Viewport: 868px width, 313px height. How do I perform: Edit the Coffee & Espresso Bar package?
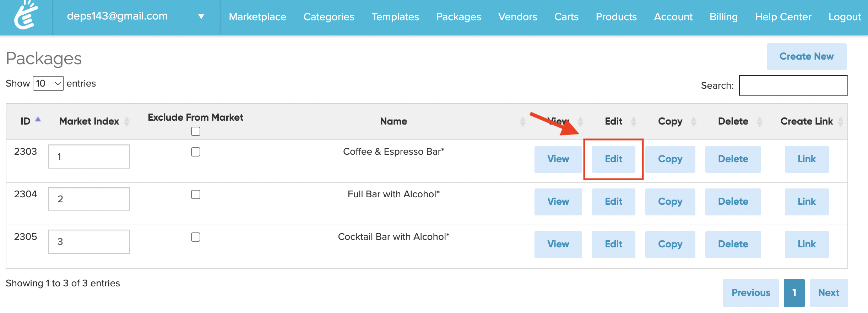(613, 159)
